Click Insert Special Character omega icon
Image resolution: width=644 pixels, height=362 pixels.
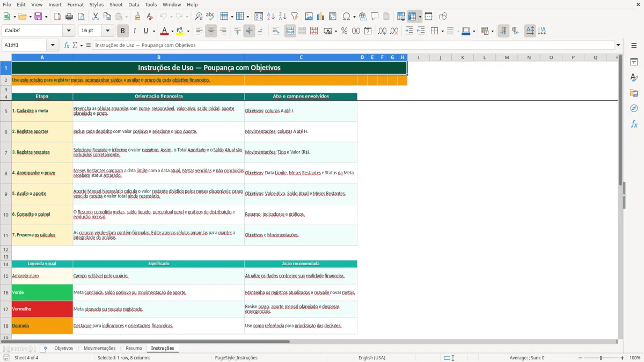346,17
